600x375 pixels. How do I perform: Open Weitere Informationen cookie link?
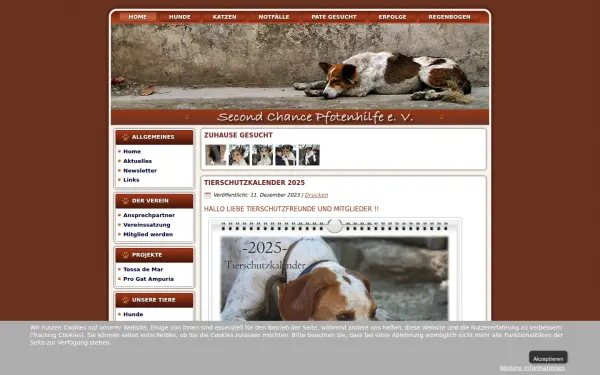(x=532, y=368)
